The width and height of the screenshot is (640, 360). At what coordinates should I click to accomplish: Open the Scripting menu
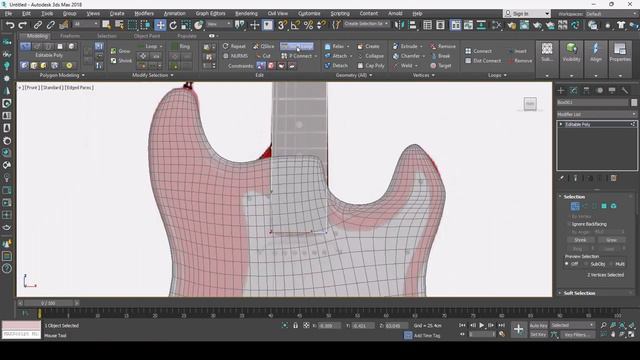coord(340,13)
